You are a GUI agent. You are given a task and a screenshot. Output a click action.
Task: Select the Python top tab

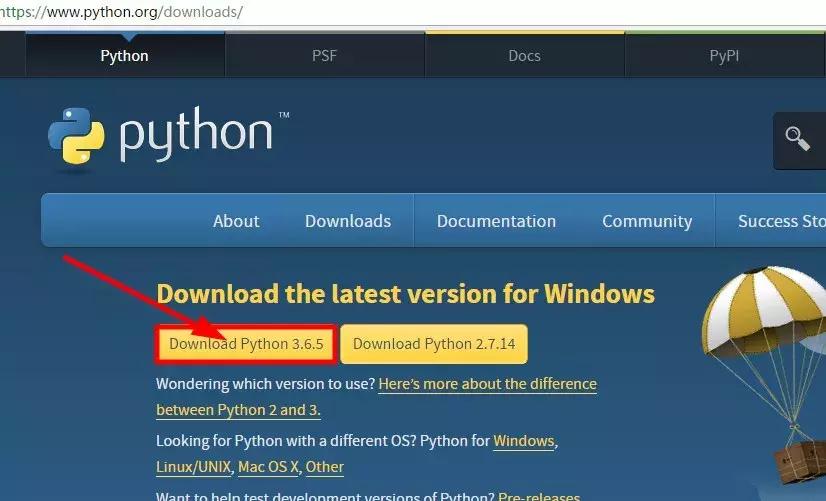click(x=125, y=55)
